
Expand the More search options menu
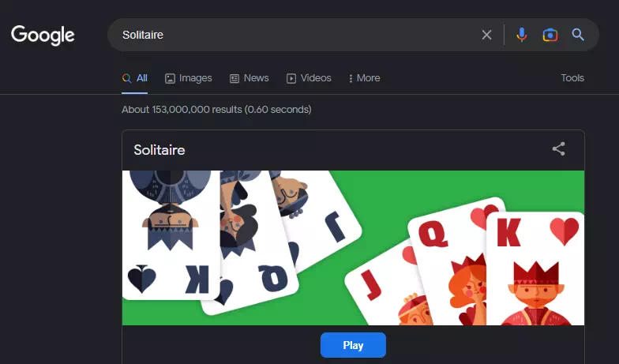pos(365,78)
